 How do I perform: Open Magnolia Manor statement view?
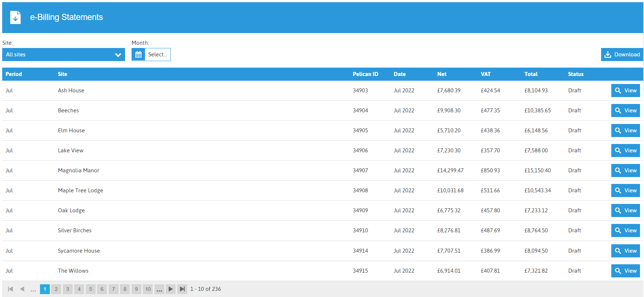[x=625, y=170]
